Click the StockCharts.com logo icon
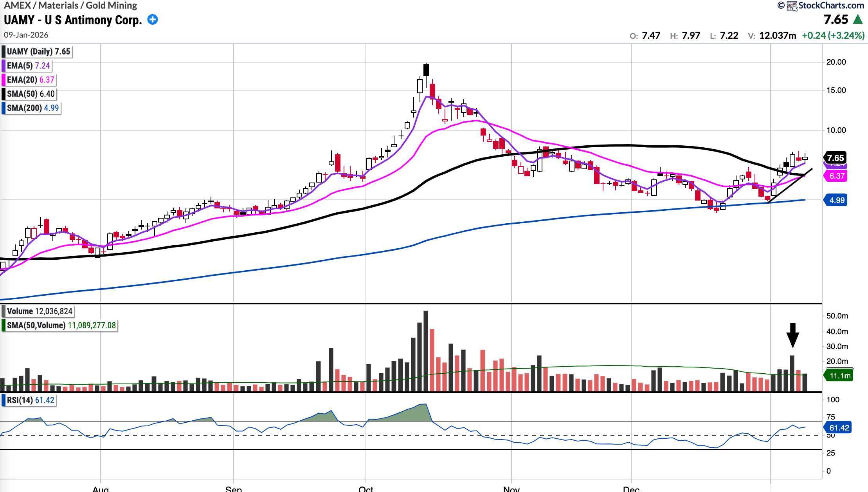868x492 pixels. point(792,6)
